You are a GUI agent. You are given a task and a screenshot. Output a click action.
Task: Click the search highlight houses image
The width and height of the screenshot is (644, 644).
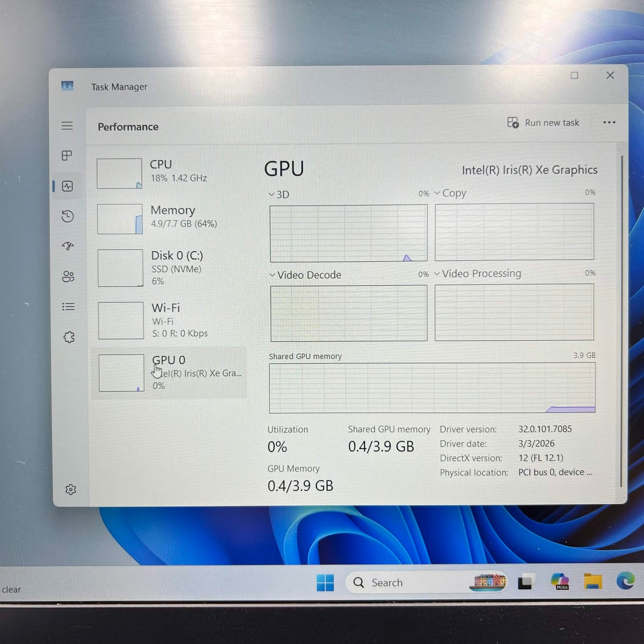click(488, 582)
